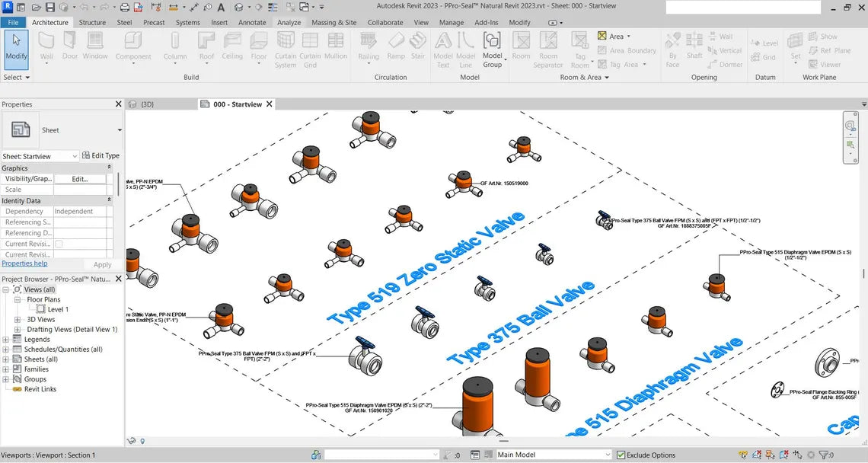Image resolution: width=868 pixels, height=463 pixels.
Task: Open the Annotate ribbon tab
Action: [252, 22]
